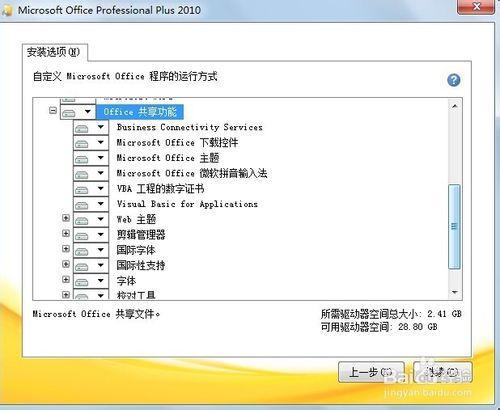This screenshot has width=500, height=410.
Task: Select VBA 工程的数字证书 item
Action: click(x=160, y=189)
